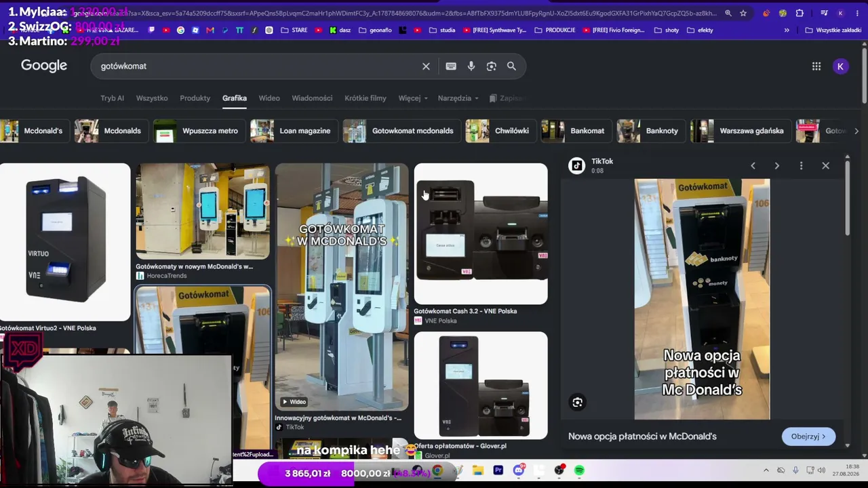
Task: Open File Explorer from the taskbar
Action: pyautogui.click(x=478, y=470)
